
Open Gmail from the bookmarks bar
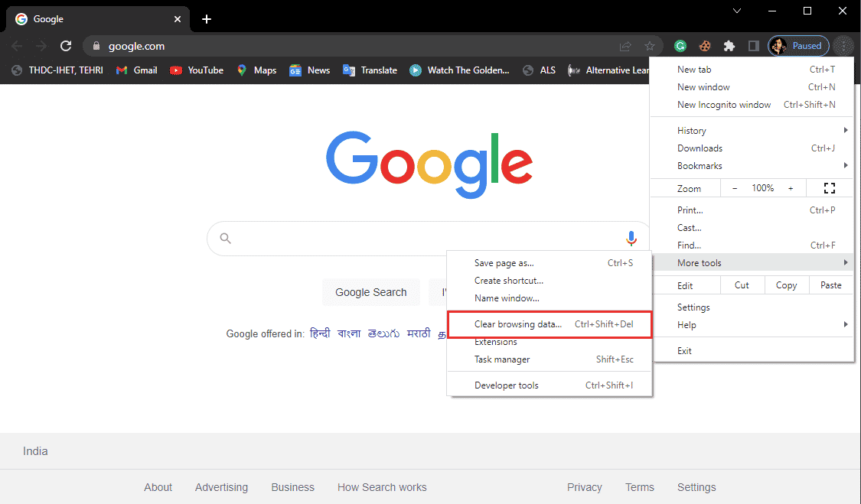point(136,70)
